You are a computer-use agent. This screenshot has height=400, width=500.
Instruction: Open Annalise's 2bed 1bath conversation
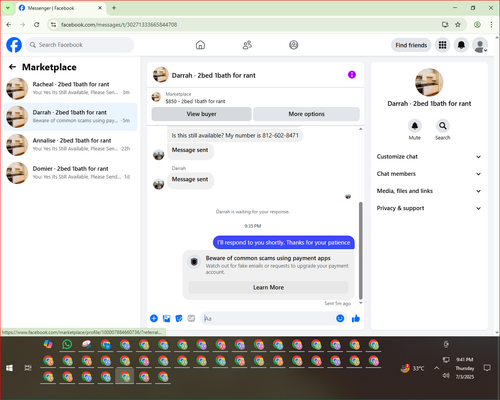tap(70, 145)
